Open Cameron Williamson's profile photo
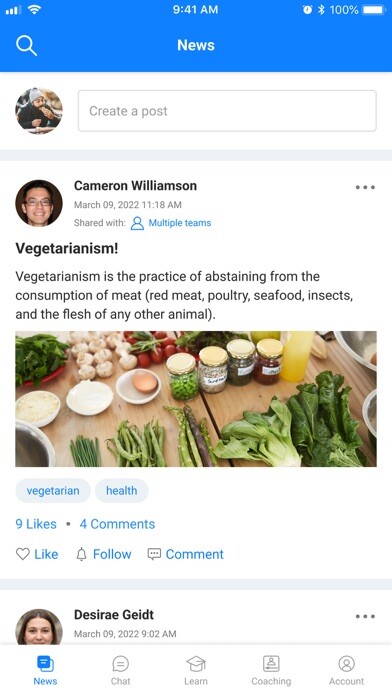Viewport: 392px width, 696px height. point(39,203)
